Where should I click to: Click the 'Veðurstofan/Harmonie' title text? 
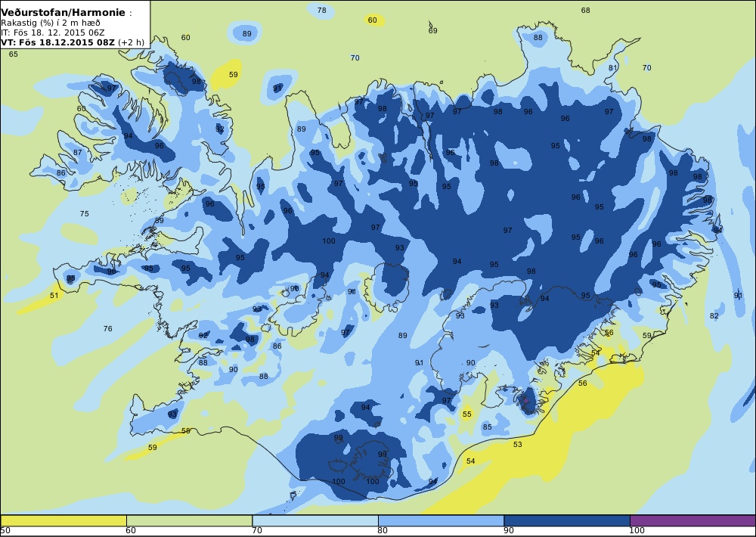(64, 13)
